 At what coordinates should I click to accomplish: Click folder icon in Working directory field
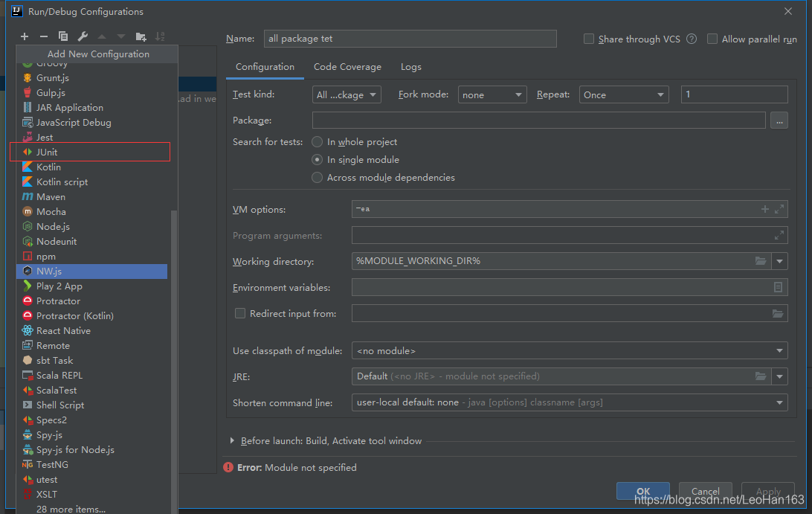point(760,261)
